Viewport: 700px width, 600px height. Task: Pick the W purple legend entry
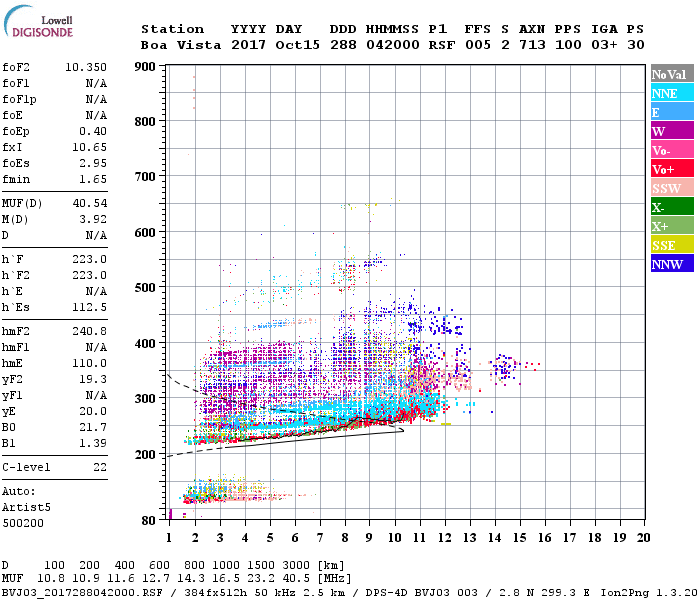(671, 131)
